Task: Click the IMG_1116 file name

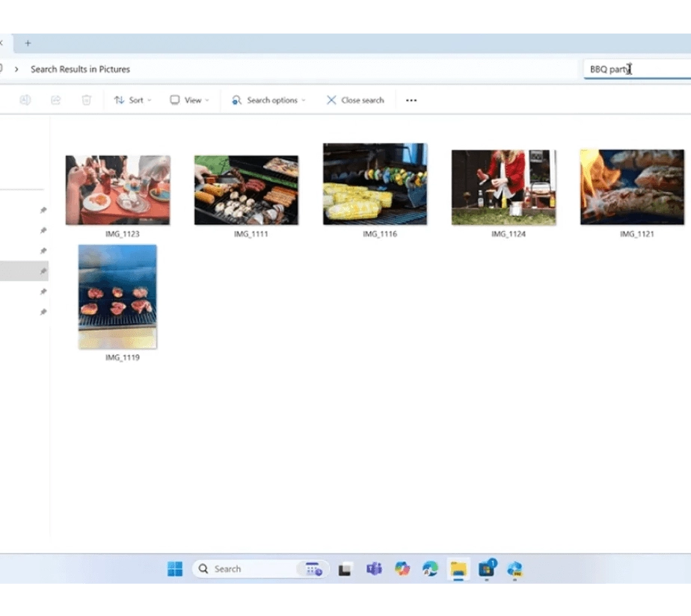Action: pyautogui.click(x=380, y=234)
